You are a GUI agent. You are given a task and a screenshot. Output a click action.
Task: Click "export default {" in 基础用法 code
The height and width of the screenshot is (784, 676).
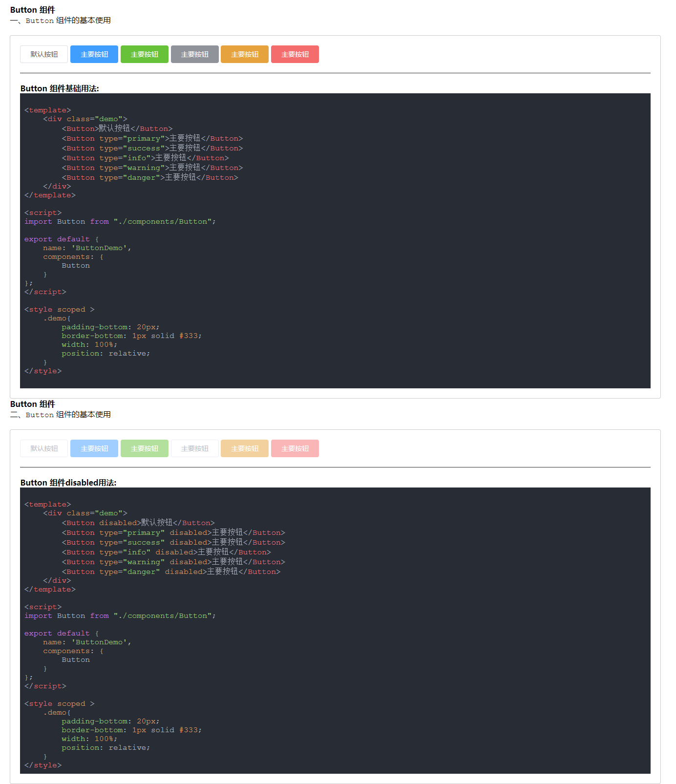point(62,239)
